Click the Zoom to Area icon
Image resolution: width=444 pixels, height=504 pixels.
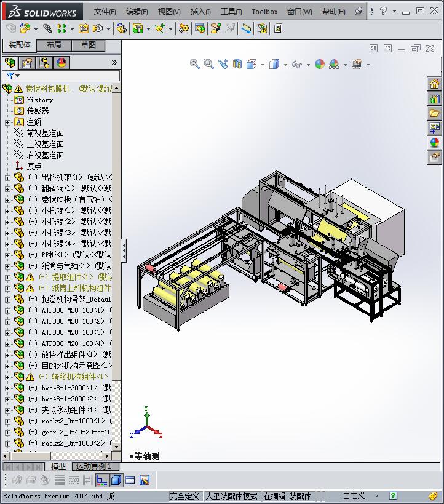[x=209, y=64]
